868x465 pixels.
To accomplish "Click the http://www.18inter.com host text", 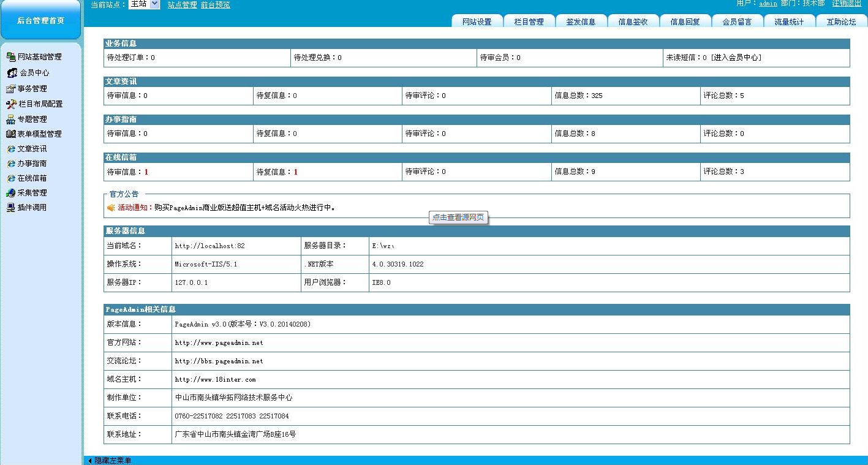I will pyautogui.click(x=216, y=380).
